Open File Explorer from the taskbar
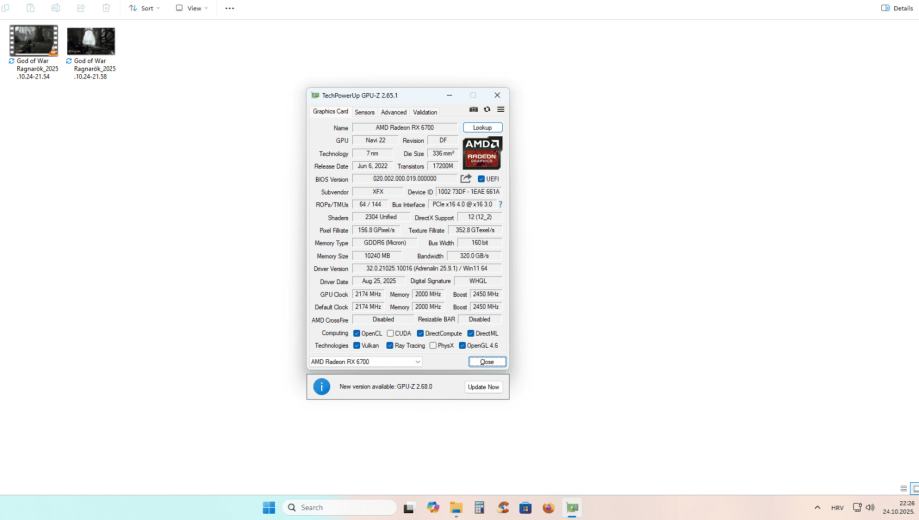Viewport: 919px width, 520px height. click(456, 508)
